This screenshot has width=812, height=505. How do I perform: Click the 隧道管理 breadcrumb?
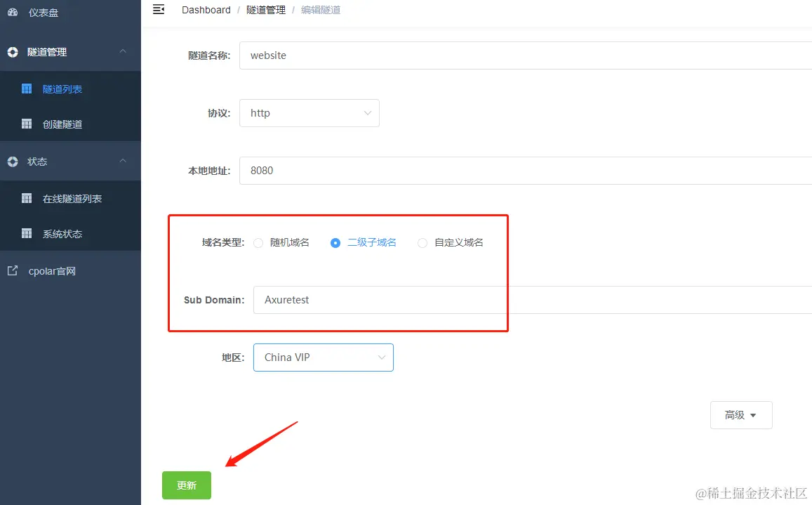point(266,10)
